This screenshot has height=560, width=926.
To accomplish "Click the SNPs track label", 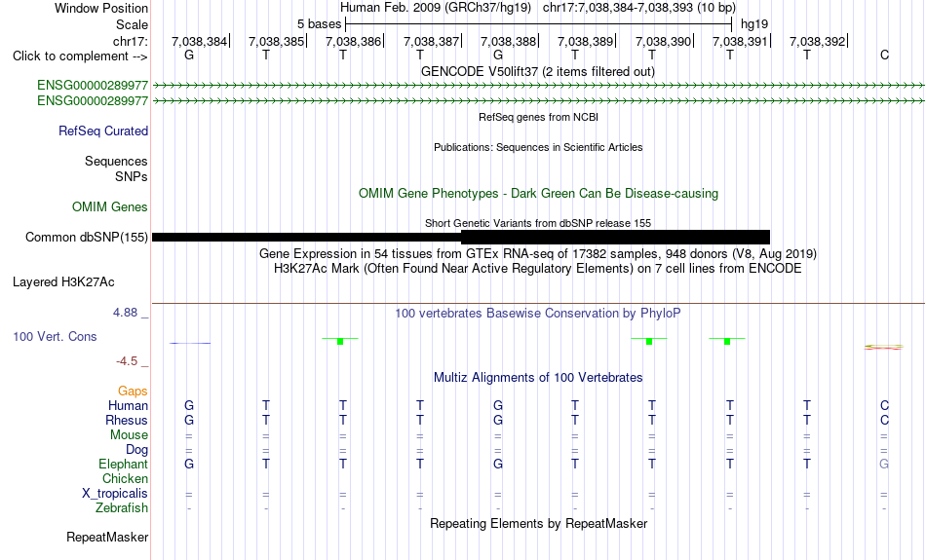I will 132,176.
